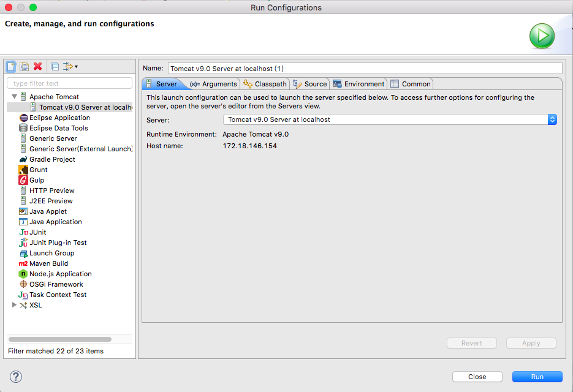The height and width of the screenshot is (392, 573).
Task: Select the Eclipse Application icon
Action: tap(23, 118)
